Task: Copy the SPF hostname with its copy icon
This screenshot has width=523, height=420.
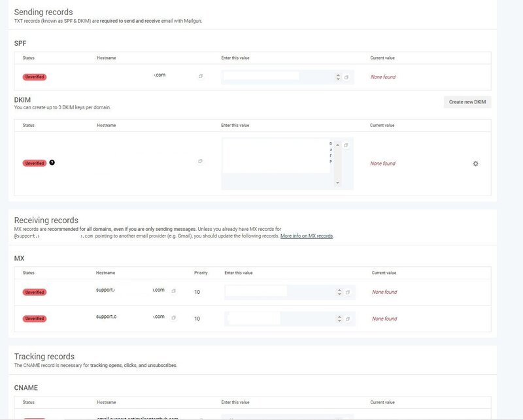Action: point(201,76)
